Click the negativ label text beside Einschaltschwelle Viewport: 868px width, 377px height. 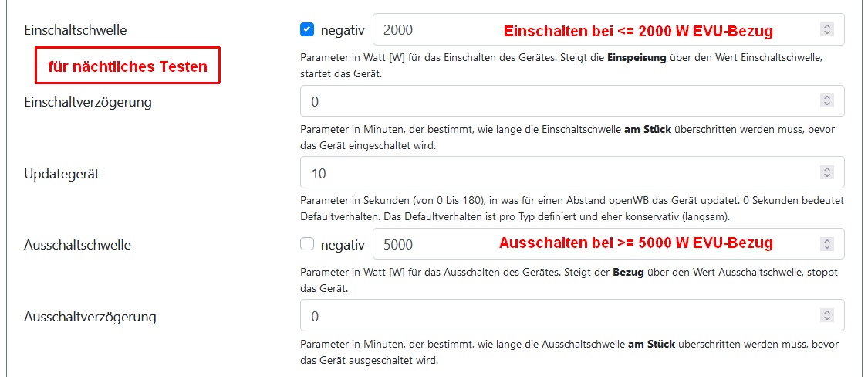pyautogui.click(x=343, y=30)
